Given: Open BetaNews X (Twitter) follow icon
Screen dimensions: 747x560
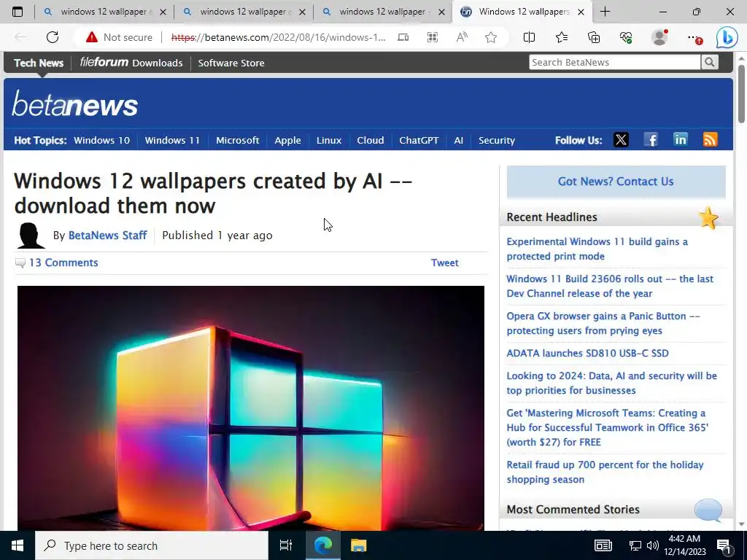Looking at the screenshot, I should (x=621, y=139).
